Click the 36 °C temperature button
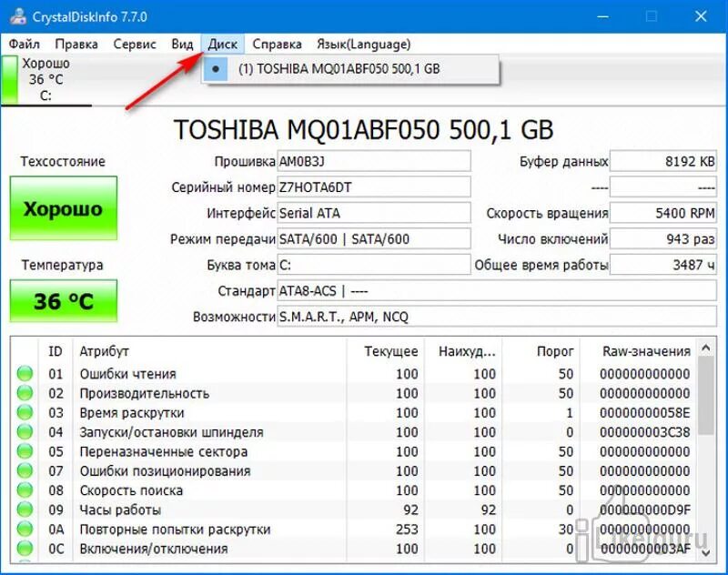 tap(64, 301)
